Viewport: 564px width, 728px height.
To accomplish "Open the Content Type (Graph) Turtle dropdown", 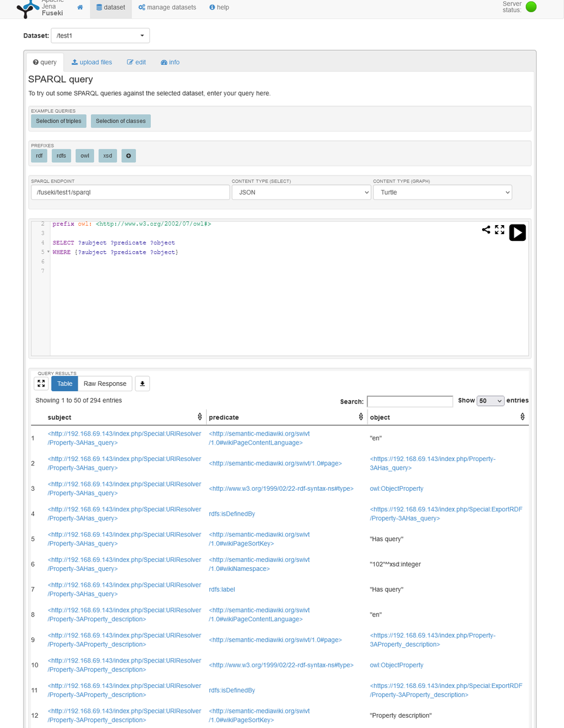I will pos(442,192).
